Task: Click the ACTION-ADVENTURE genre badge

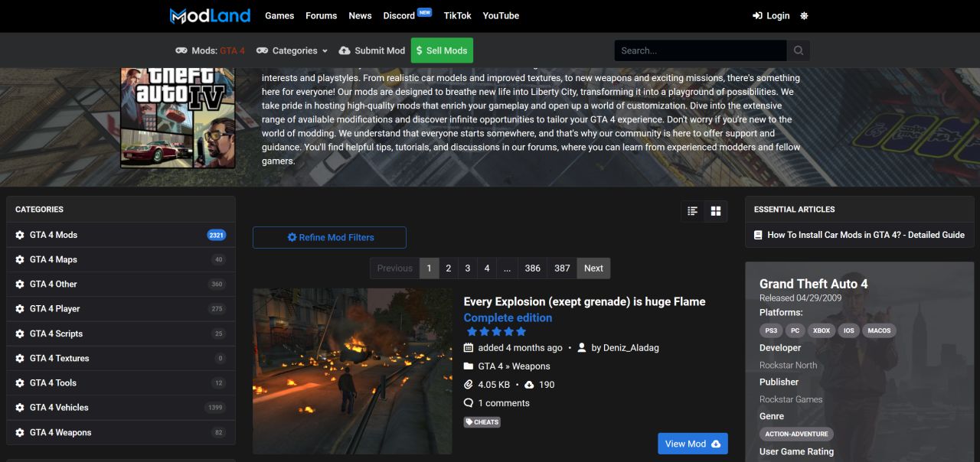Action: 796,434
